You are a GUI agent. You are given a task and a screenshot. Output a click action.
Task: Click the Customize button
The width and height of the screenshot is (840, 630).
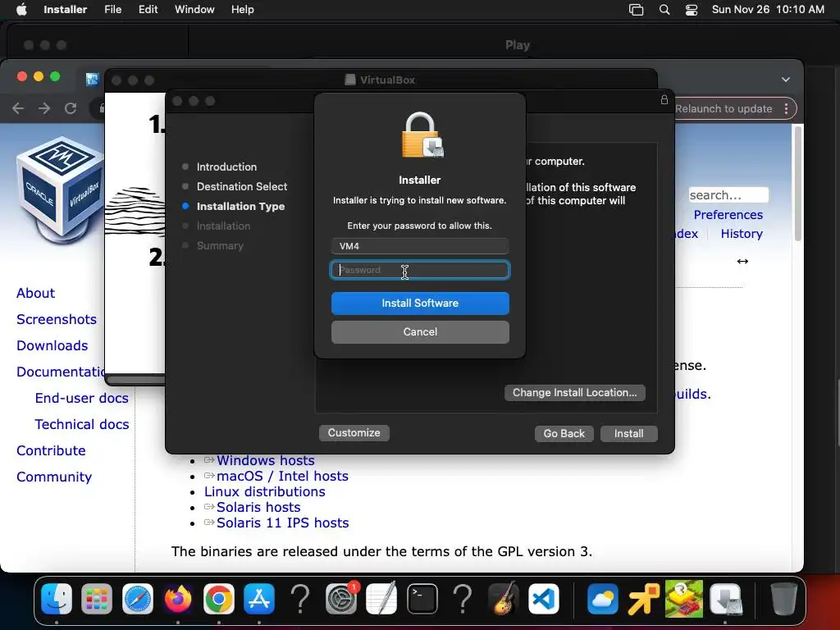coord(354,433)
